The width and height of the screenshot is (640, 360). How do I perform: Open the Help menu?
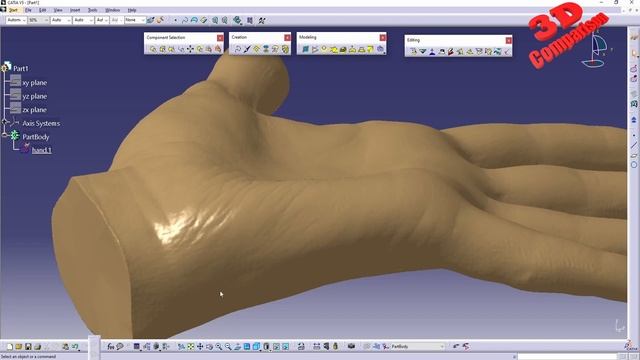pos(132,10)
